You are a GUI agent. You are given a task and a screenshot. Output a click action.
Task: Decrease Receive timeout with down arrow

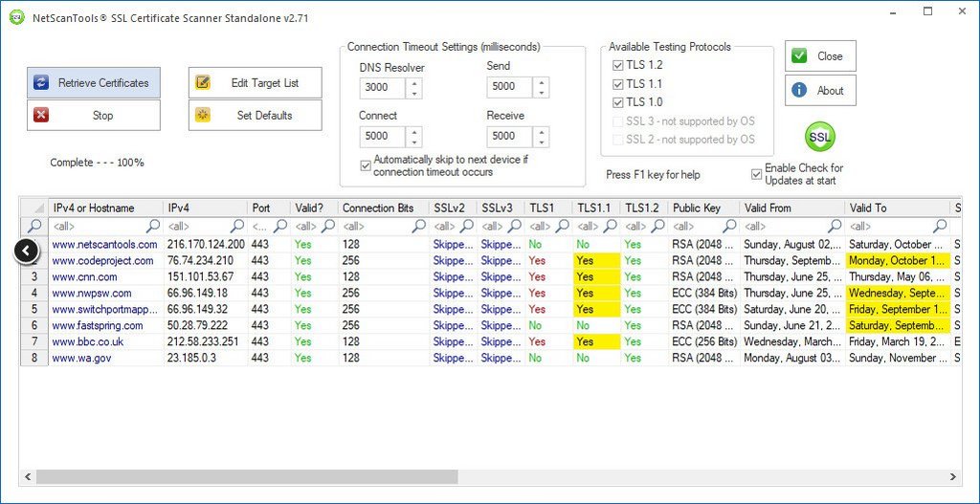542,142
